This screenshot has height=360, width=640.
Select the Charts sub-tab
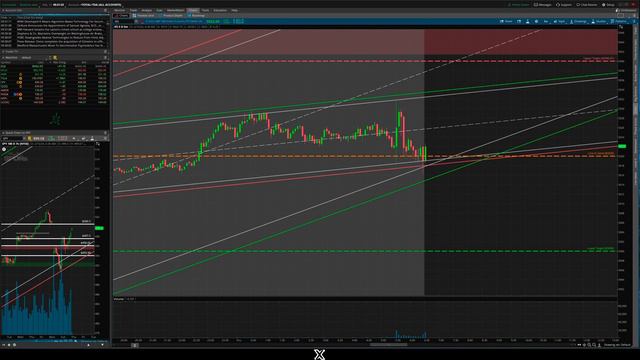[x=121, y=16]
